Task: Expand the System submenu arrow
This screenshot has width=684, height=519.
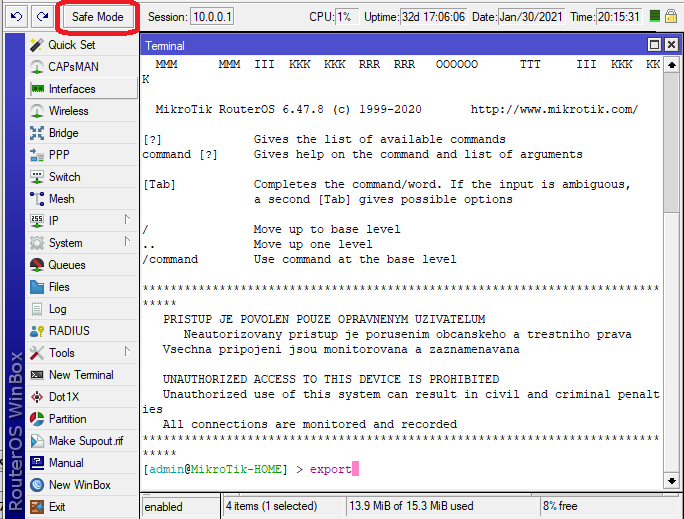Action: pyautogui.click(x=127, y=241)
